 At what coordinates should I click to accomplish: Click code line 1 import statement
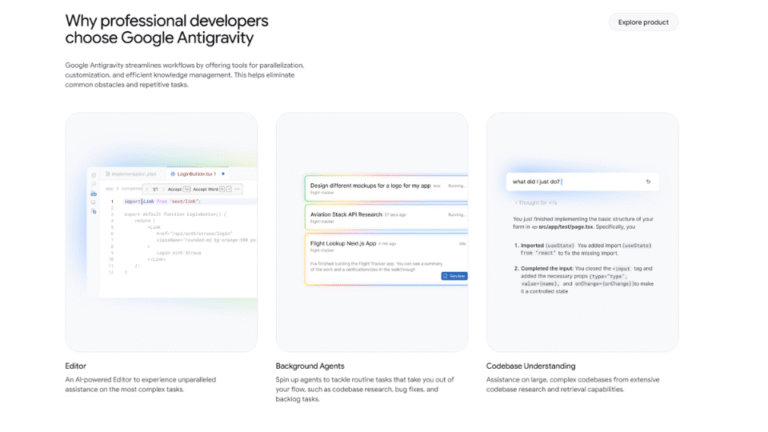point(162,201)
